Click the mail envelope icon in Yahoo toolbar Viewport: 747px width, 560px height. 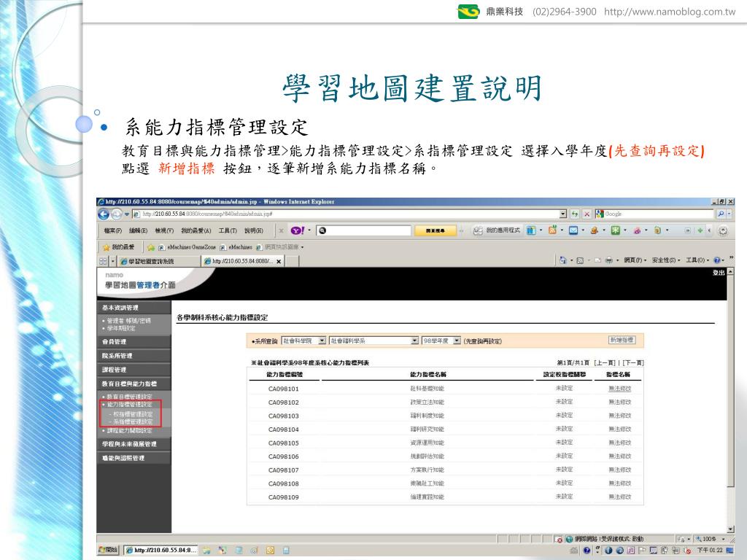pos(573,230)
